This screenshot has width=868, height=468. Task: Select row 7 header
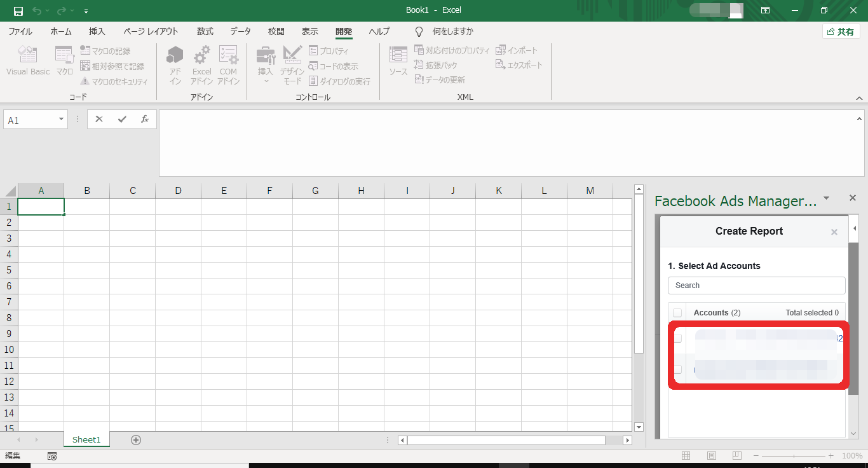tap(9, 302)
